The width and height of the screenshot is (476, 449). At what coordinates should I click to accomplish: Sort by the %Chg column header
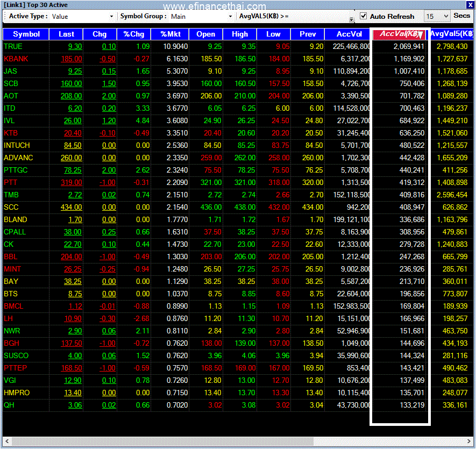pos(133,34)
